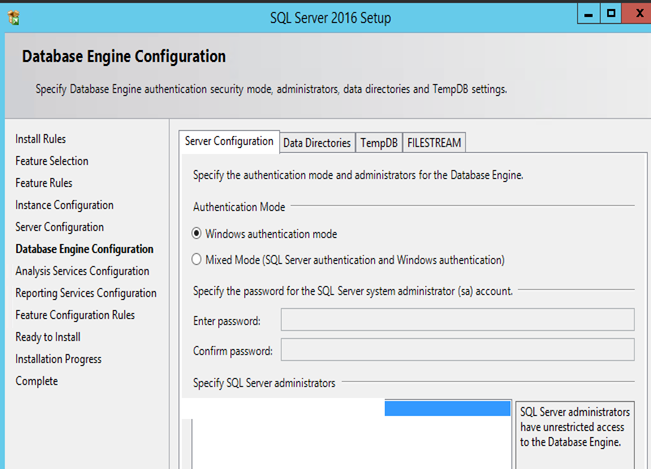
Task: Close the SQL Server 2016 Setup window
Action: coord(635,16)
